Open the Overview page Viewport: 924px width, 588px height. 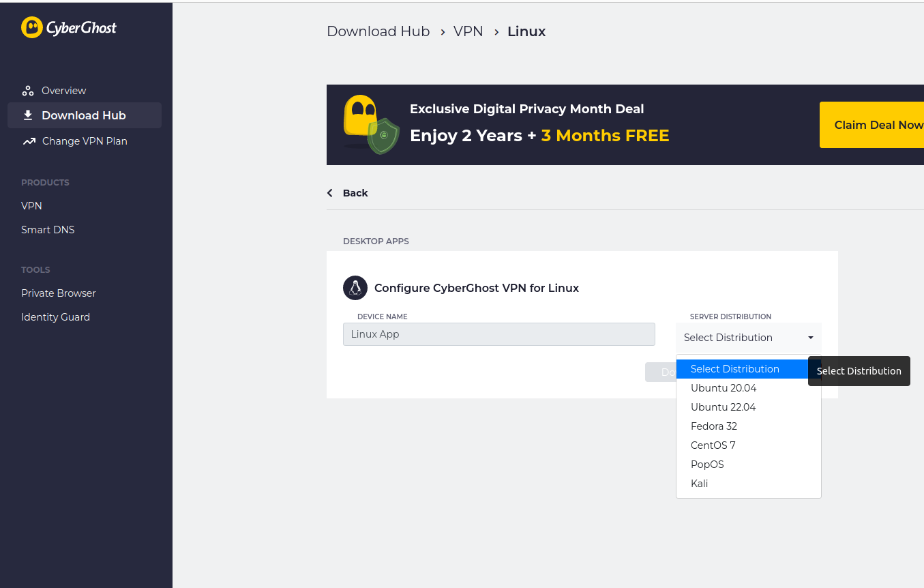[x=63, y=91]
